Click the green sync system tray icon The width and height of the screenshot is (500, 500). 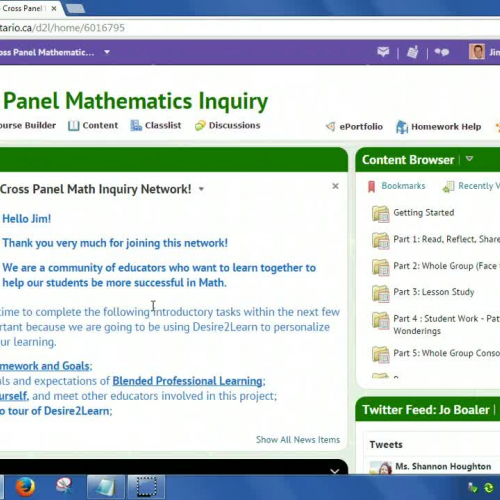coord(489,488)
